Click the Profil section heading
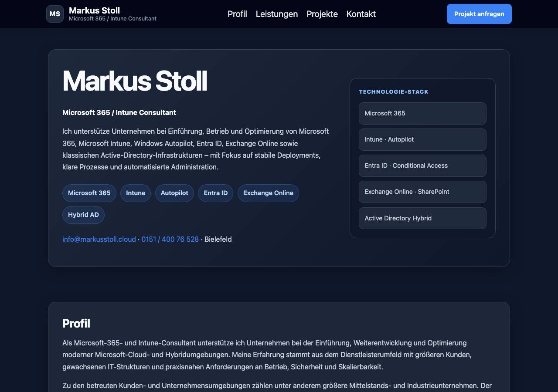The height and width of the screenshot is (392, 558). pos(76,324)
